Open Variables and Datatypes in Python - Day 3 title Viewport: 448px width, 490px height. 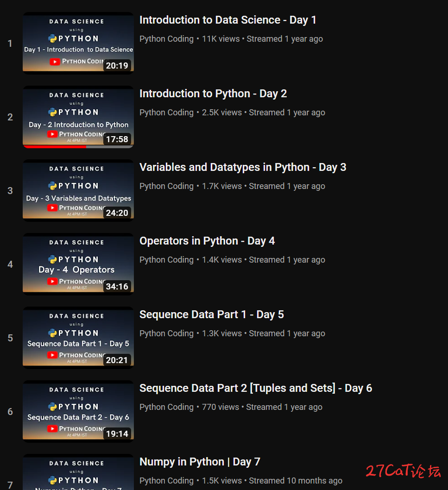tap(243, 167)
